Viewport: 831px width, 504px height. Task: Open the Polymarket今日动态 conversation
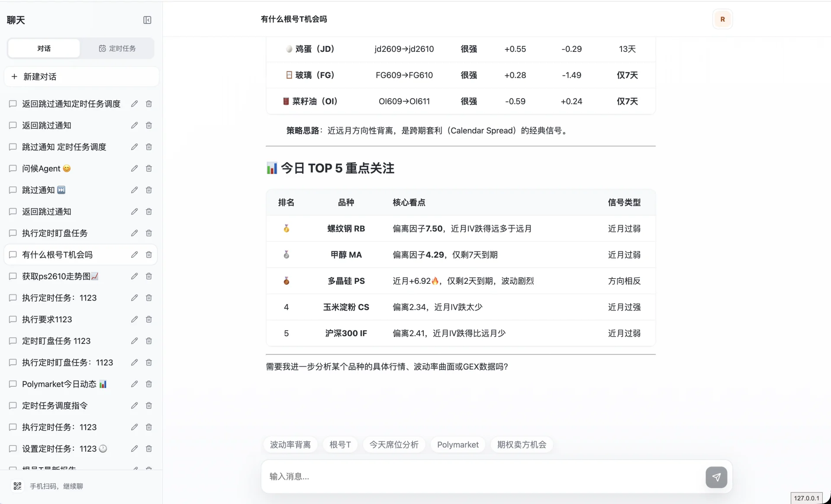click(x=64, y=384)
